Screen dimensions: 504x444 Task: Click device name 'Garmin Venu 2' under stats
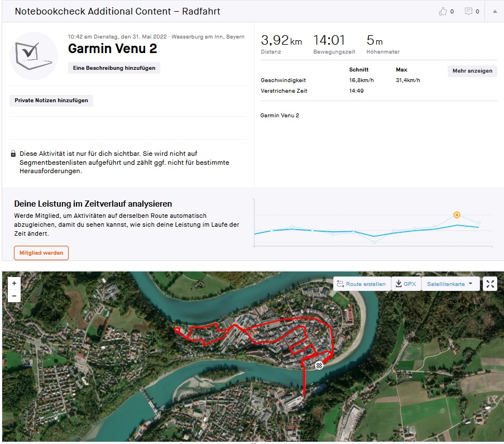[280, 115]
